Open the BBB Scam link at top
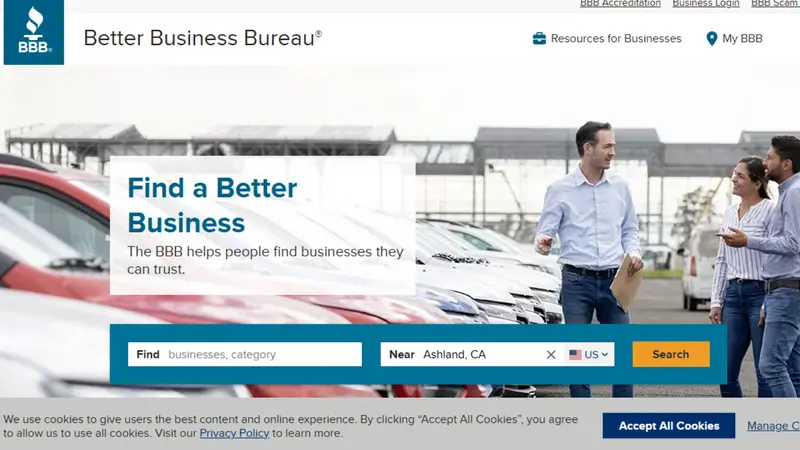This screenshot has width=800, height=450. point(776,4)
